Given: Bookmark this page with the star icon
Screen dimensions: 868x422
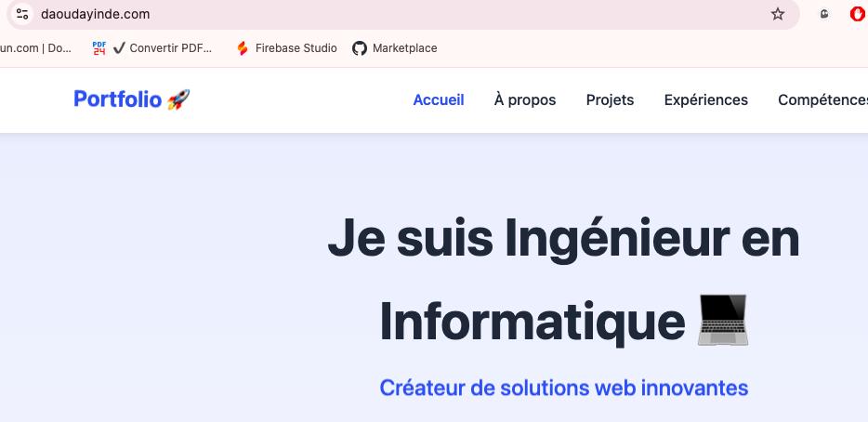Looking at the screenshot, I should 778,14.
